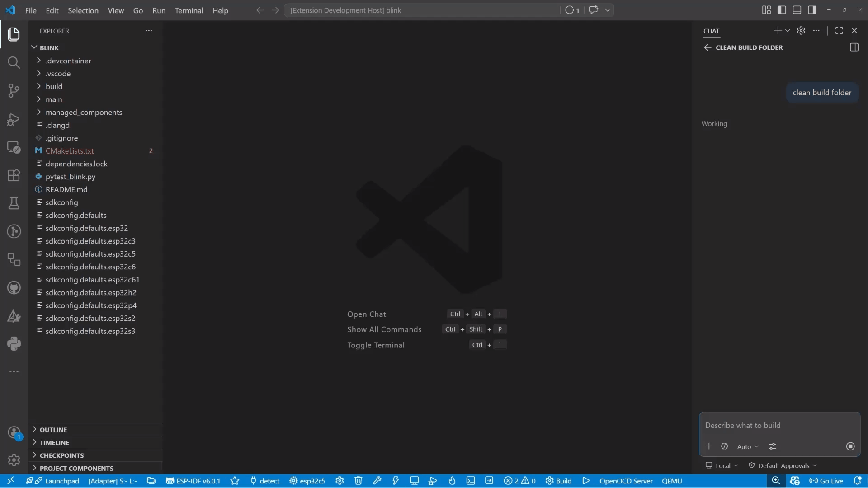Open the Extensions view
The width and height of the screenshot is (868, 488).
point(14,175)
